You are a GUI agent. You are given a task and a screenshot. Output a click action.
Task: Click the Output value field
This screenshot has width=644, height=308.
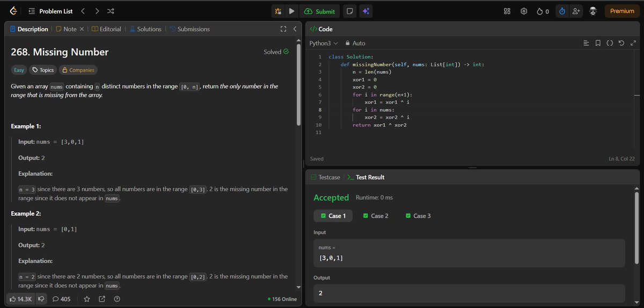(469, 293)
